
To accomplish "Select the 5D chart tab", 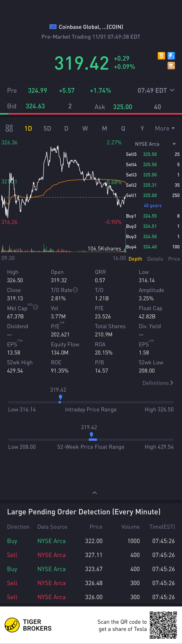I will tap(47, 128).
